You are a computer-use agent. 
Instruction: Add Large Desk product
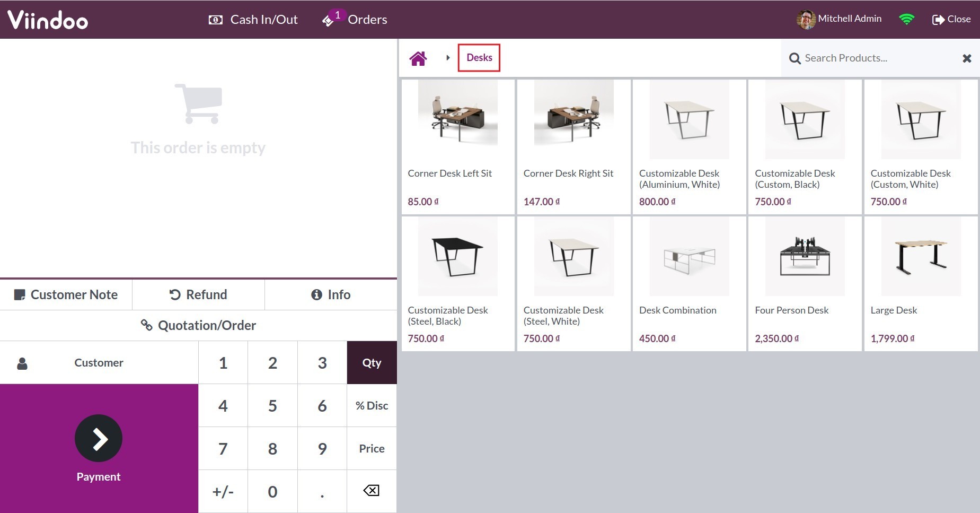tap(921, 284)
